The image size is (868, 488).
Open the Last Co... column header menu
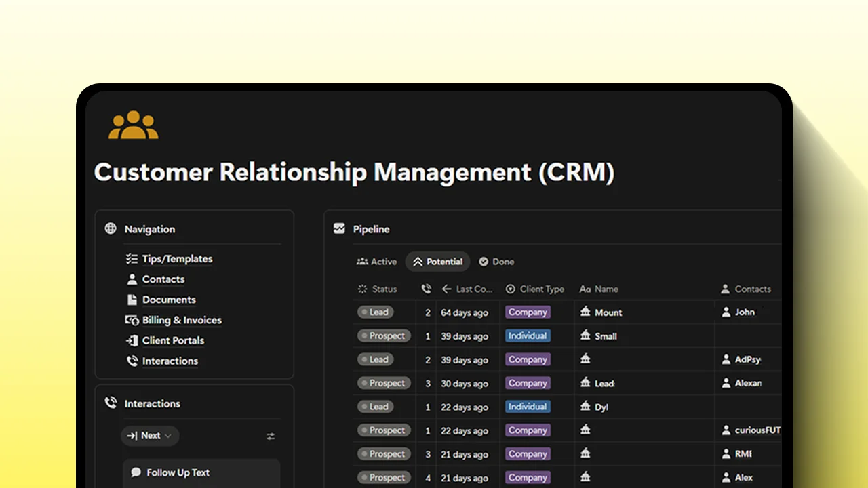tap(467, 289)
